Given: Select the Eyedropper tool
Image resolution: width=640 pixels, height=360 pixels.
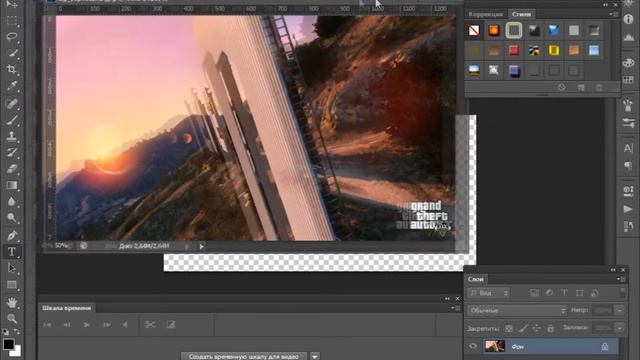Looking at the screenshot, I should [12, 86].
